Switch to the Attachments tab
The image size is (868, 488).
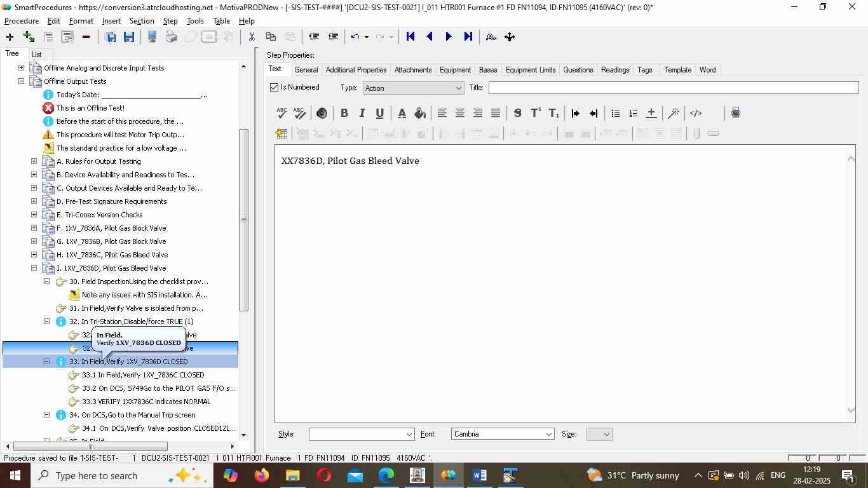(413, 70)
